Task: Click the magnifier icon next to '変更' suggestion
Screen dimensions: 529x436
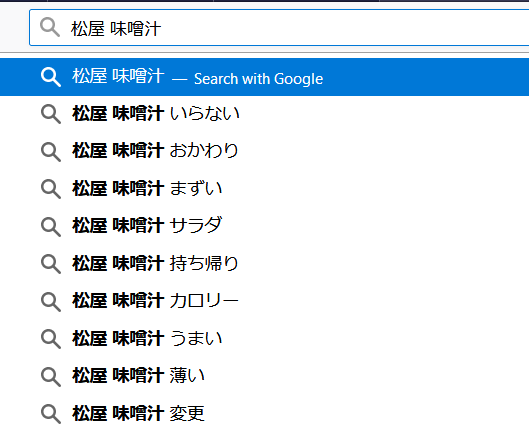Action: 51,414
